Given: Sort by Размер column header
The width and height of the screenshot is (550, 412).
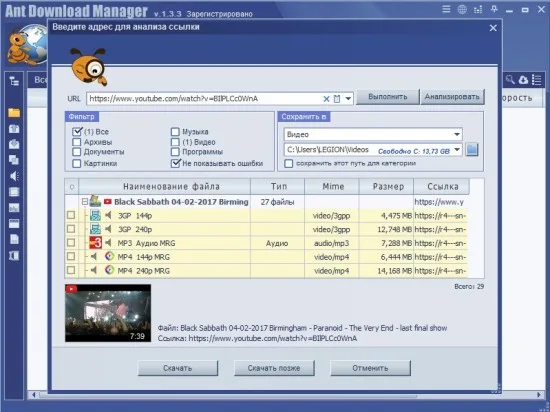Looking at the screenshot, I should 387,187.
